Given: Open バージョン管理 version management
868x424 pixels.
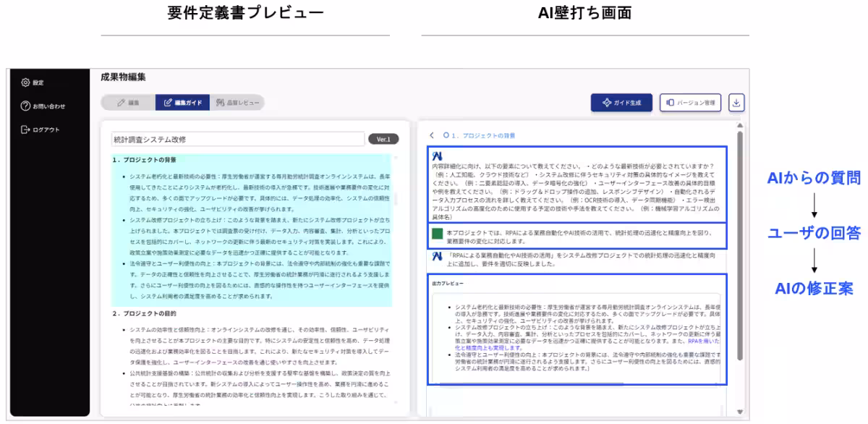Looking at the screenshot, I should (x=690, y=103).
